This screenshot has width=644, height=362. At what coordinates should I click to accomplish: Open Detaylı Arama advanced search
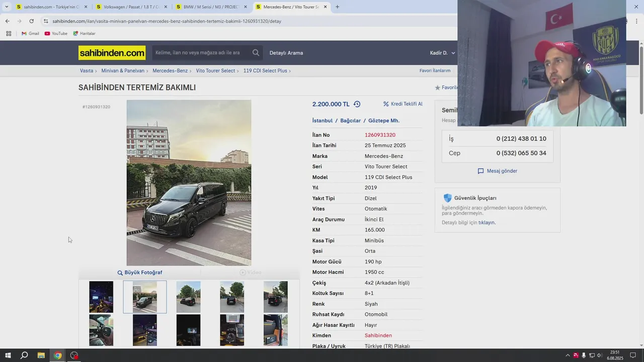click(286, 53)
